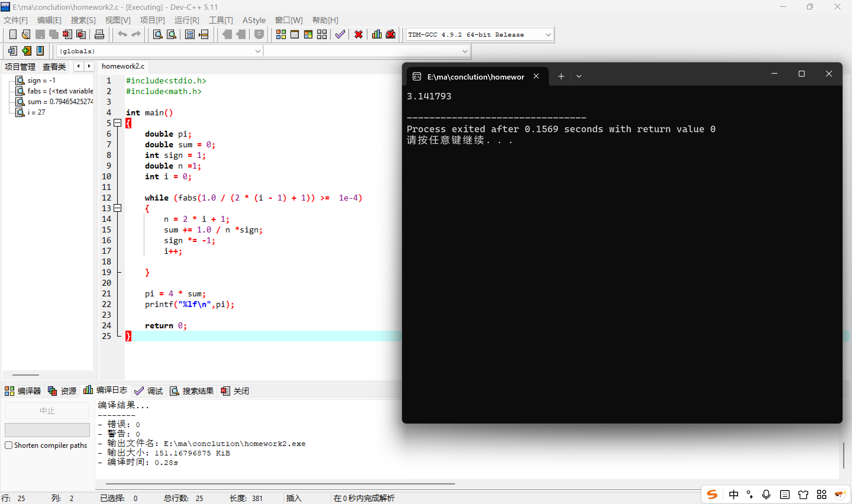
Task: Collapse the main function fold at line 5
Action: coord(117,123)
